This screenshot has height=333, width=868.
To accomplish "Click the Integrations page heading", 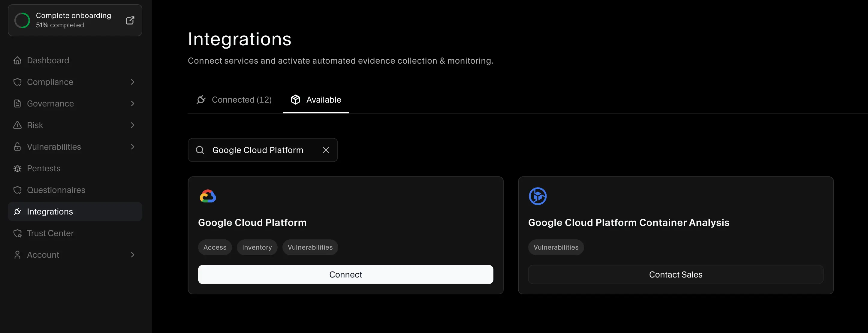I will (x=240, y=39).
